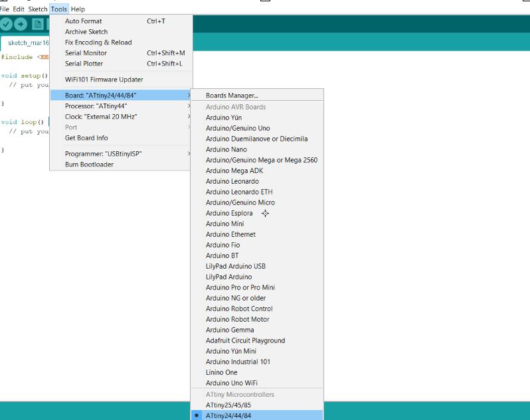530x420 pixels.
Task: Select the Arduino BT board
Action: pyautogui.click(x=257, y=255)
